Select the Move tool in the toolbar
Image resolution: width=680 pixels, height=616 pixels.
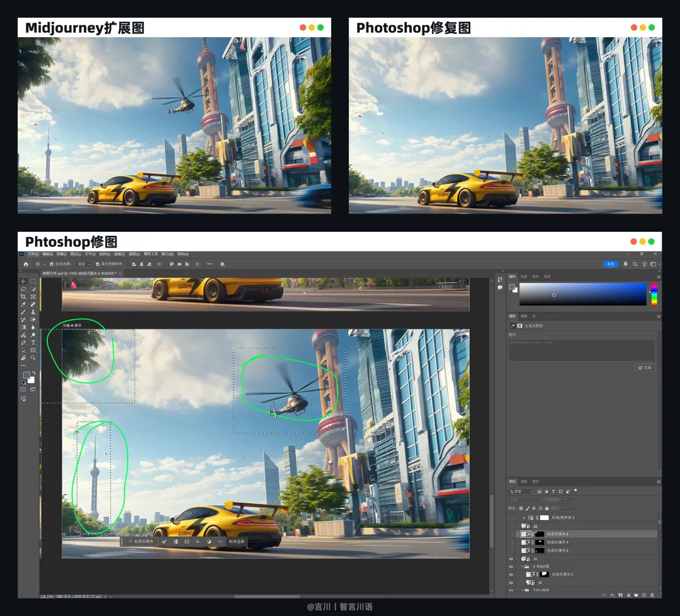(23, 282)
